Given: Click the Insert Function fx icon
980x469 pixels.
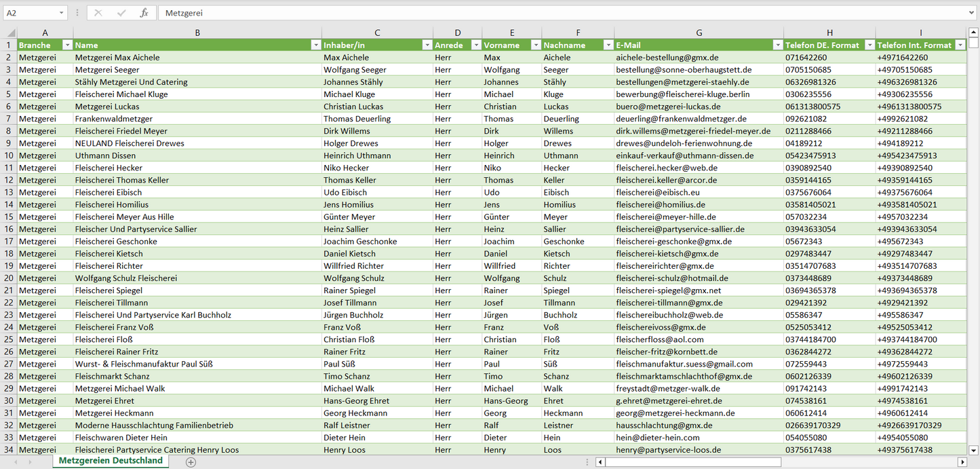Looking at the screenshot, I should tap(144, 13).
